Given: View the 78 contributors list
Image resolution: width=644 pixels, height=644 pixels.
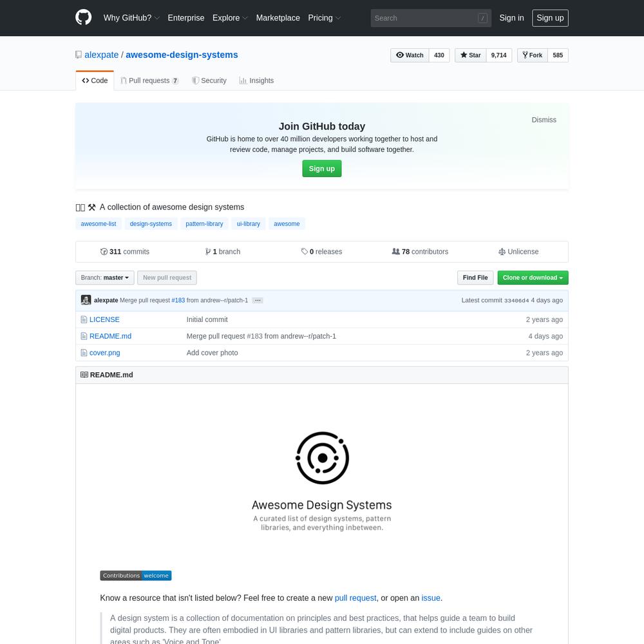Looking at the screenshot, I should click(x=420, y=251).
